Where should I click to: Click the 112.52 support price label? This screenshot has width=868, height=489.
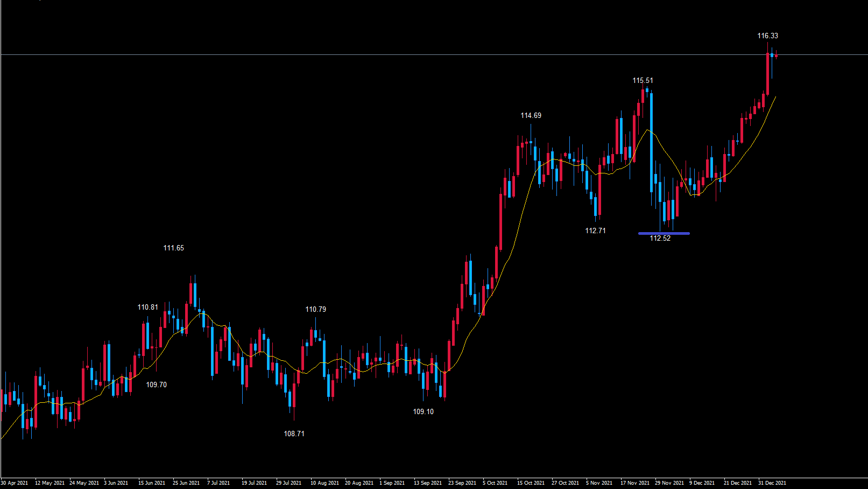pos(660,239)
